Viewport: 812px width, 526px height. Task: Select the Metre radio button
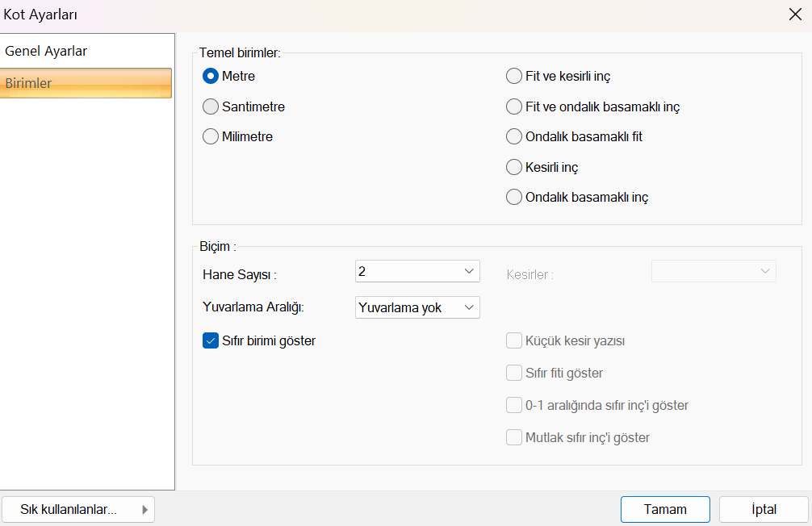[x=211, y=76]
